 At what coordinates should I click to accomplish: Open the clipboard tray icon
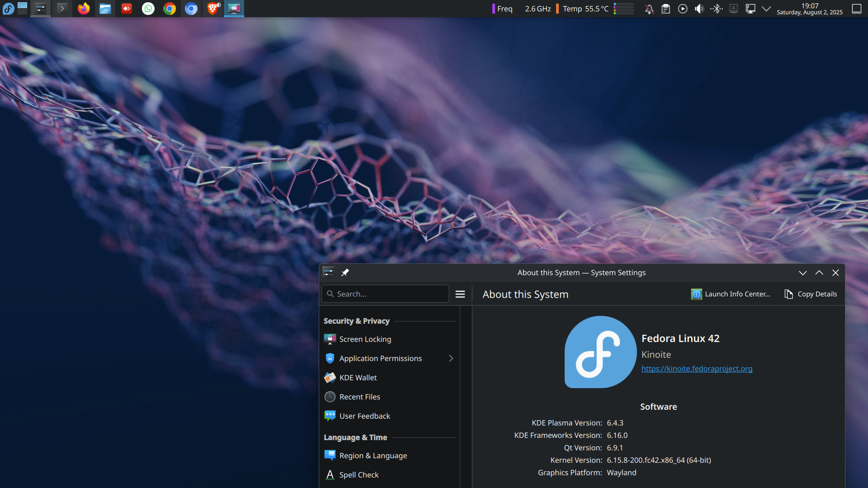(666, 9)
